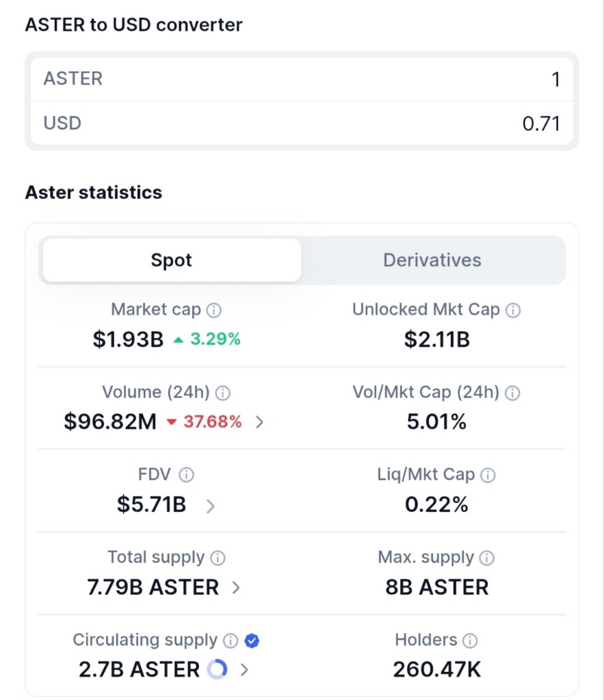The width and height of the screenshot is (604, 700).
Task: Expand the Circulating supply chevron
Action: click(244, 670)
